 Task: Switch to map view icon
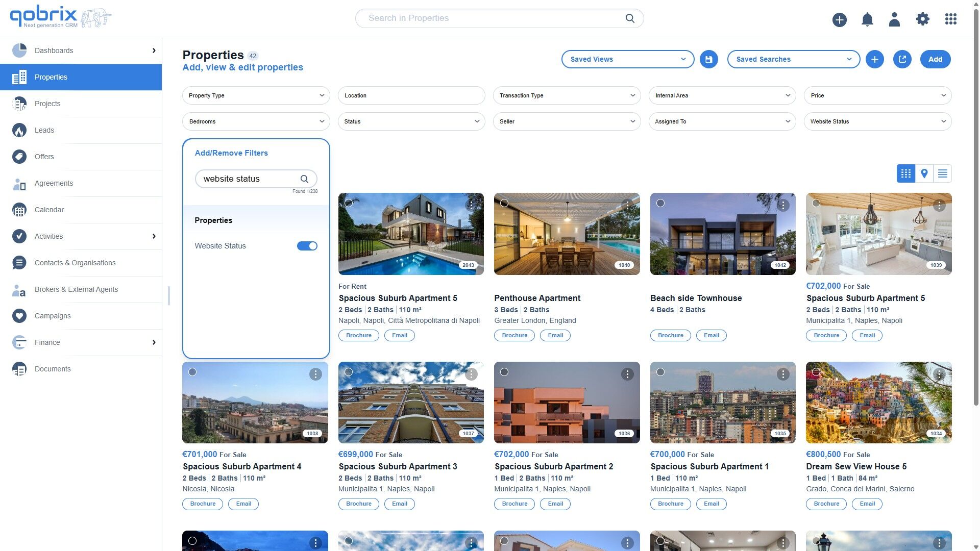pyautogui.click(x=924, y=173)
